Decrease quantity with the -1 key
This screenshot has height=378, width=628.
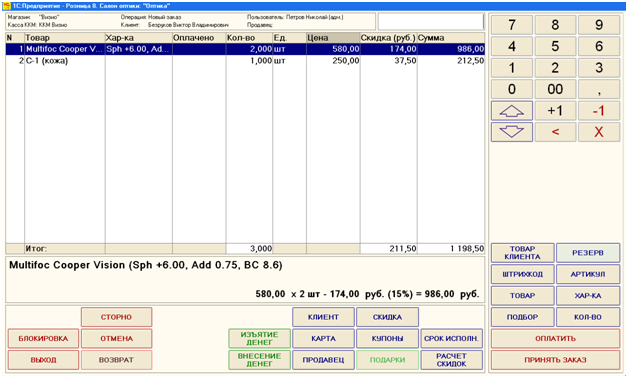599,111
